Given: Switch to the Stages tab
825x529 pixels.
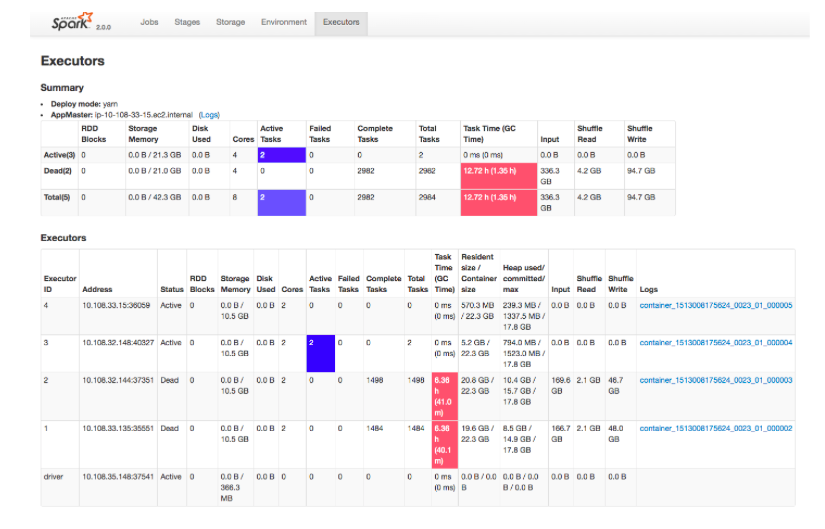Looking at the screenshot, I should [x=187, y=22].
